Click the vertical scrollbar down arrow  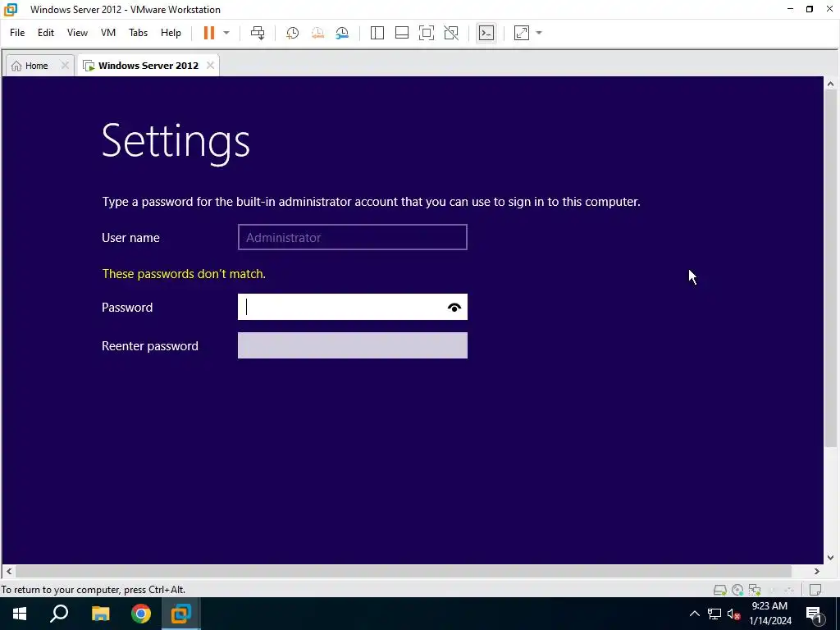pyautogui.click(x=830, y=558)
